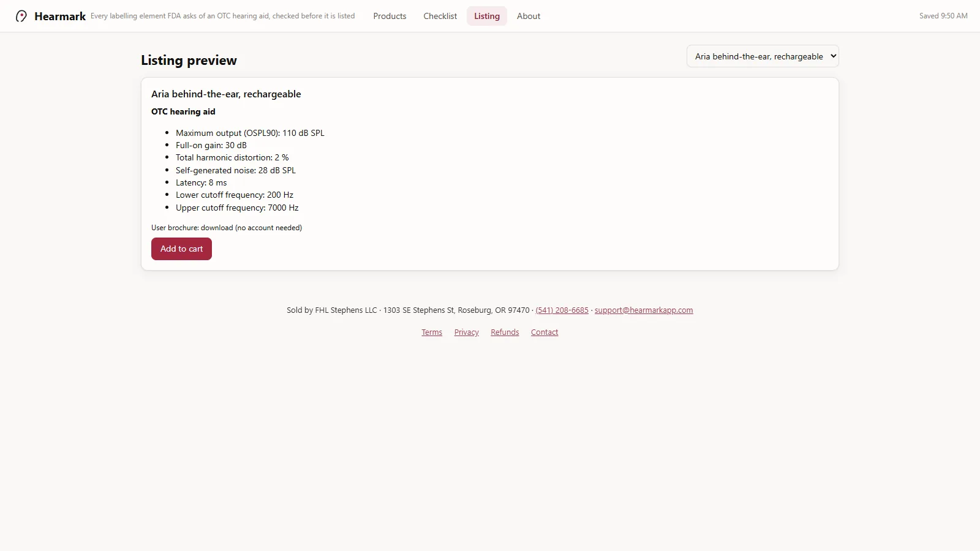Click the user brochure download text
Viewport: 980px width, 551px height.
pyautogui.click(x=227, y=228)
